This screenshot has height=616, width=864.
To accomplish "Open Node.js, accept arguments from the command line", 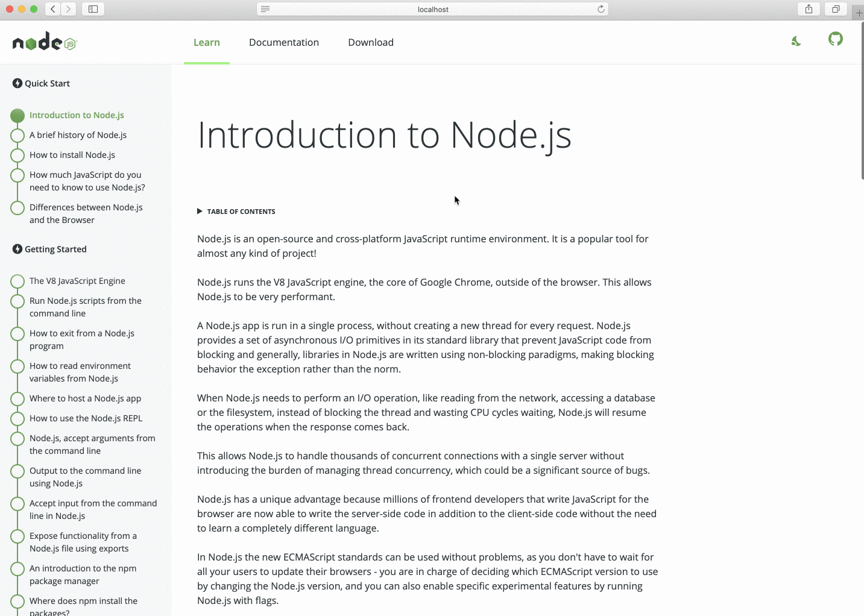I will pos(92,444).
